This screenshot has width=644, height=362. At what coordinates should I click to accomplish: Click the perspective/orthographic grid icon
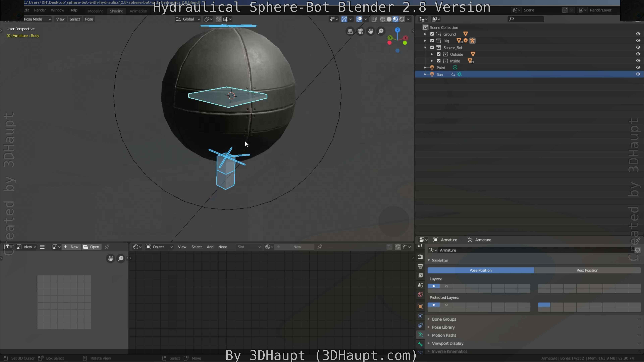pyautogui.click(x=350, y=31)
